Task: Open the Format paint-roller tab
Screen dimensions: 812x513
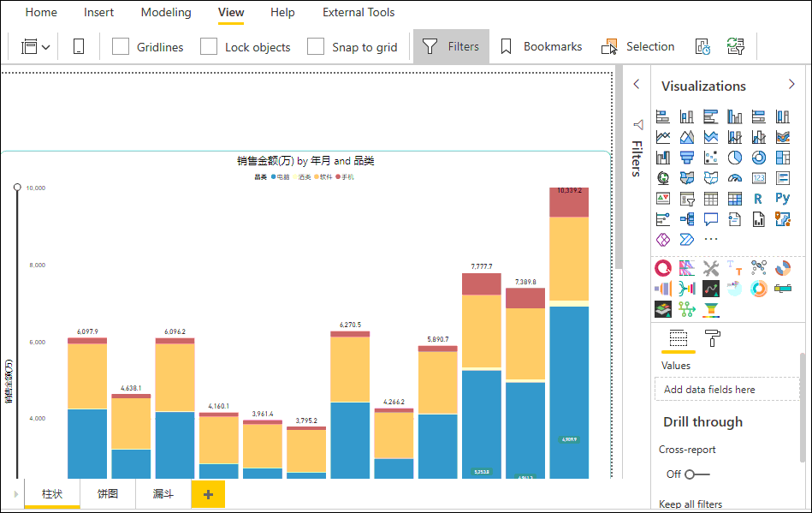Action: 713,338
